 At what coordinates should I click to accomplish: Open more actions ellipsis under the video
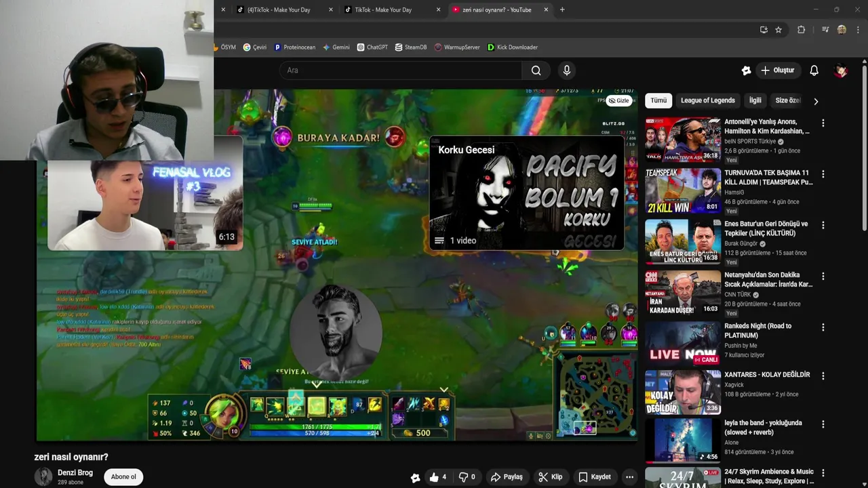click(x=630, y=477)
